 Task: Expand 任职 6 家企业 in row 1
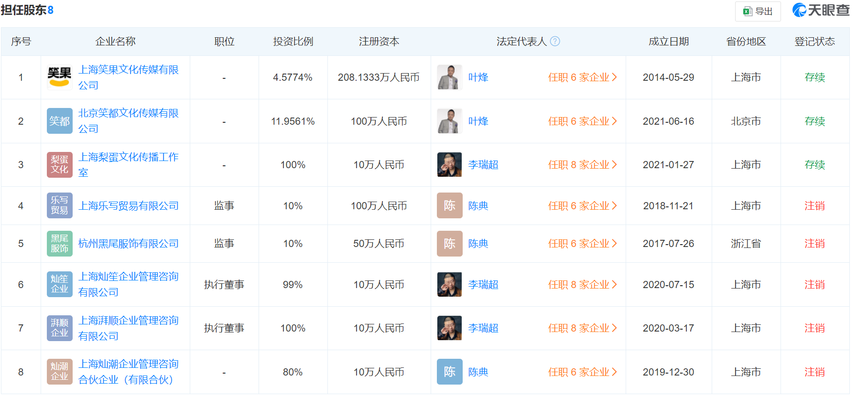582,77
